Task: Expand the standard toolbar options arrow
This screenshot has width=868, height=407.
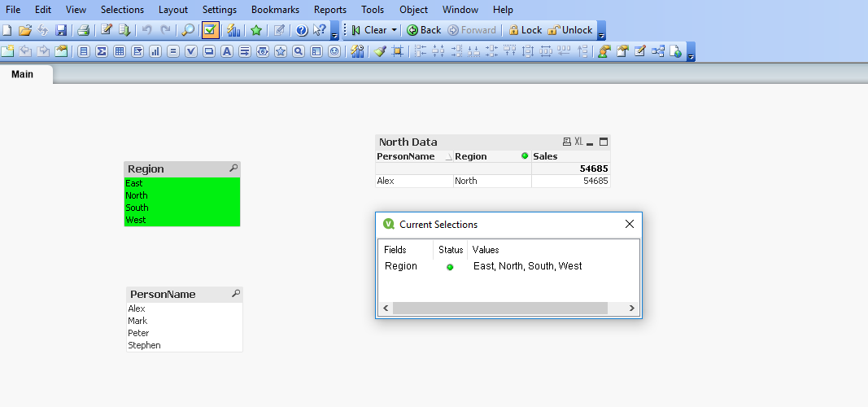Action: [334, 31]
